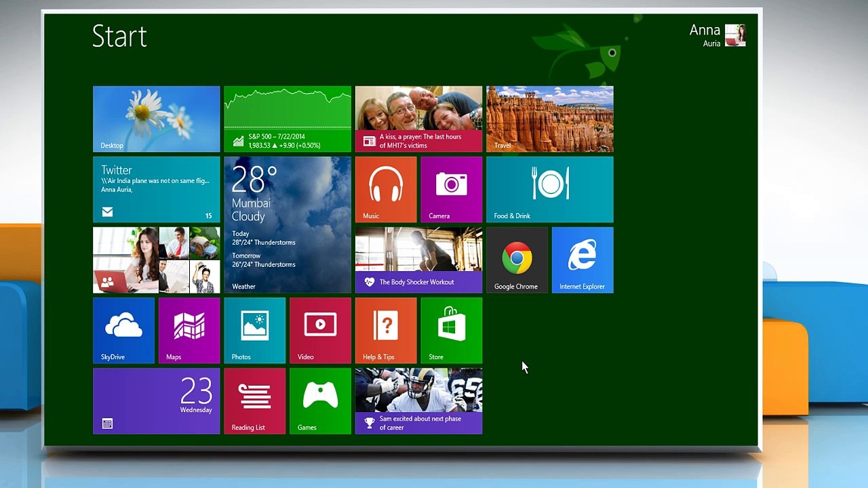
Task: Open the Video tile
Action: [x=320, y=331]
